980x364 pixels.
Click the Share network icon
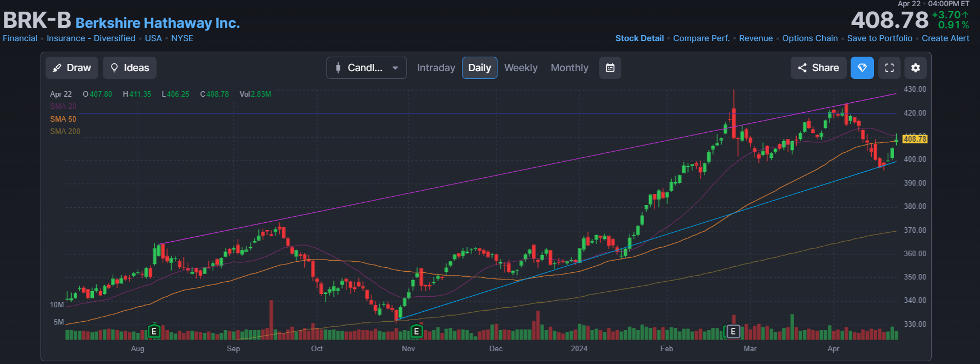coord(802,68)
